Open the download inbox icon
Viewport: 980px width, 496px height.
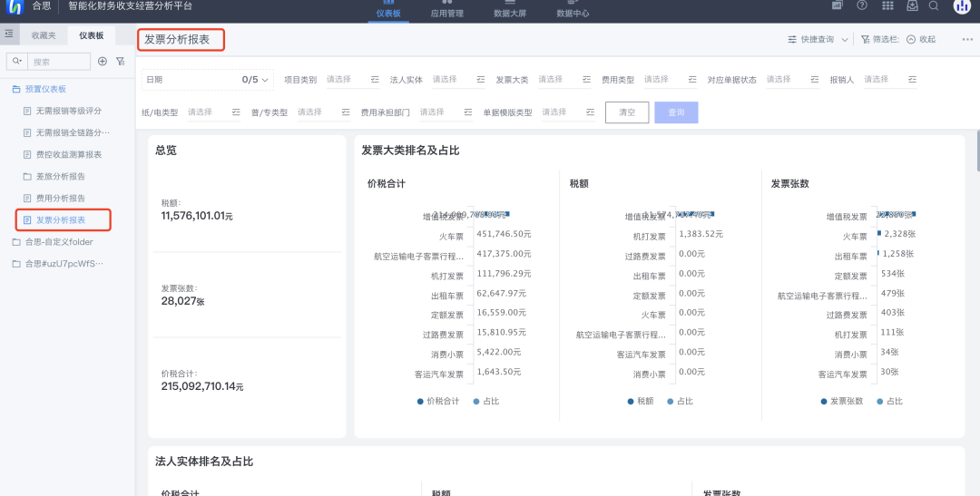[x=913, y=5]
